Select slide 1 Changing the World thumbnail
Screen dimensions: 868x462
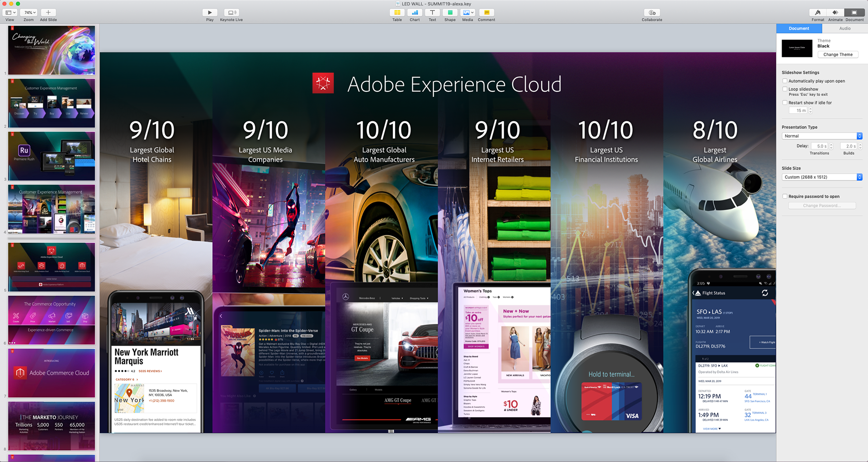coord(52,50)
